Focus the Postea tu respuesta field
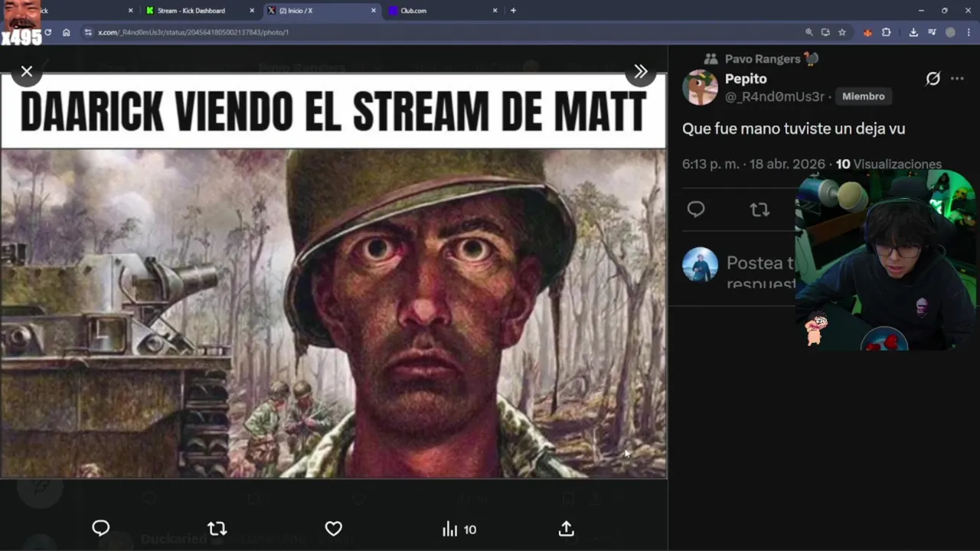Screen dimensions: 980x551 (761, 273)
